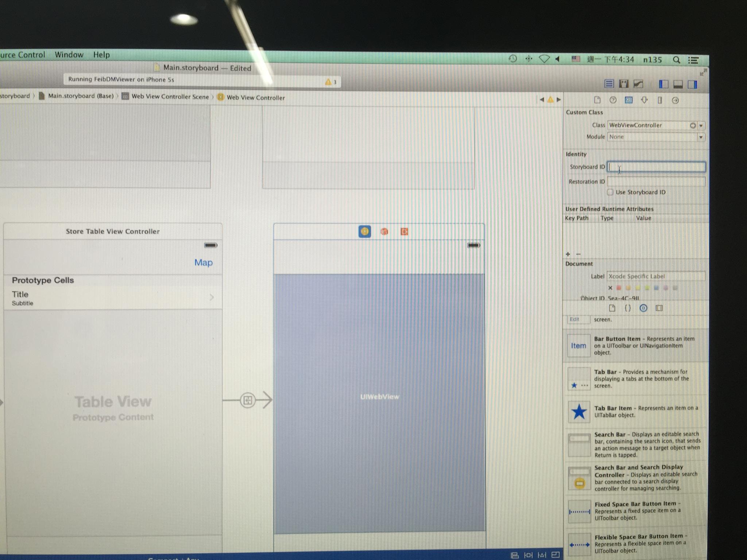747x560 pixels.
Task: Select the First Responder scene icon
Action: tap(384, 232)
